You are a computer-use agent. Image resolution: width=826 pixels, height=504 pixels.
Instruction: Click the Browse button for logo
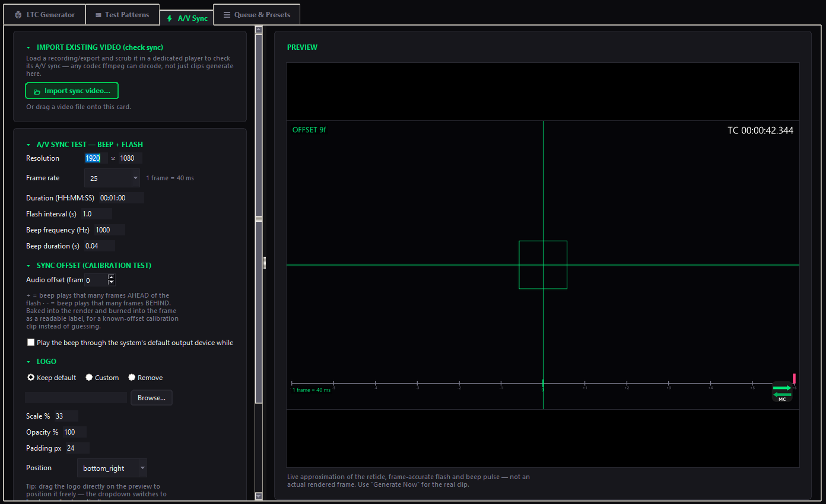[x=151, y=398]
